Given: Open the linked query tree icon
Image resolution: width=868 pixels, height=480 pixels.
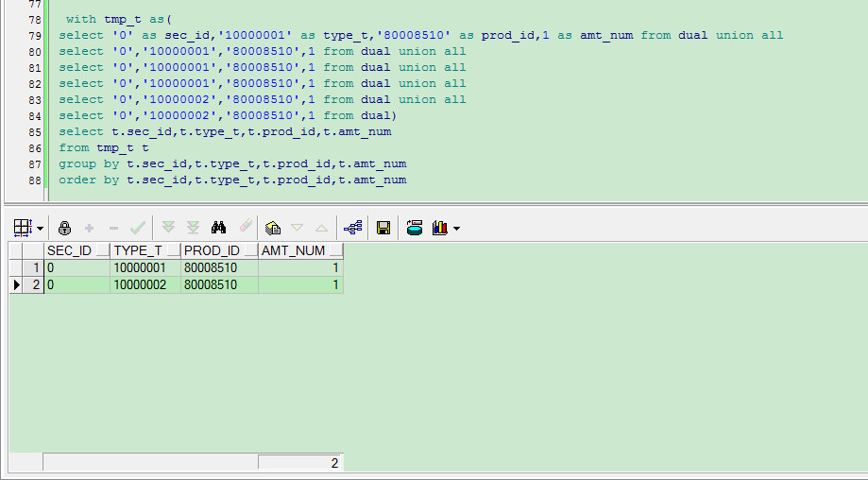Looking at the screenshot, I should (352, 228).
